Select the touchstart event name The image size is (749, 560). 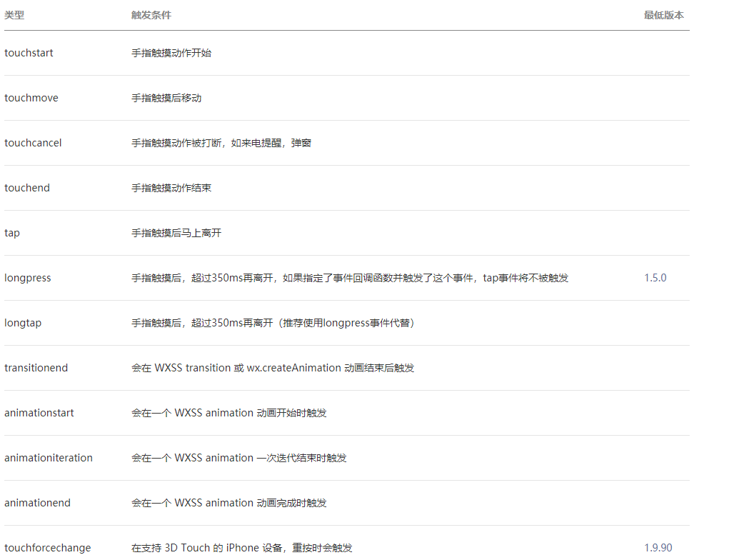29,53
